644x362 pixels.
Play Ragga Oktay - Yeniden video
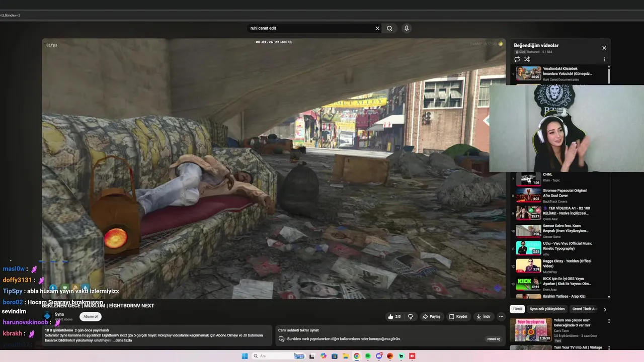point(558,266)
